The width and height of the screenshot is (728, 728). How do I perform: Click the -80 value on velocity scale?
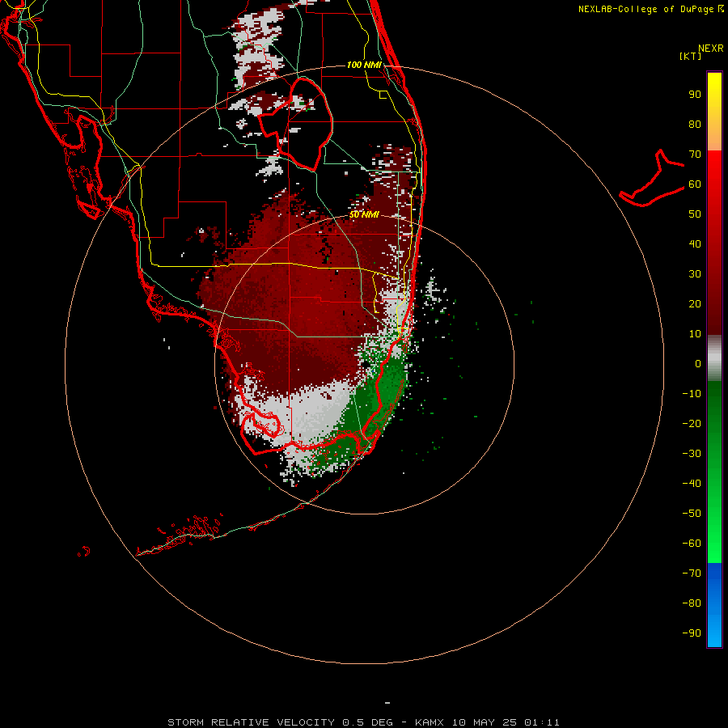point(692,603)
